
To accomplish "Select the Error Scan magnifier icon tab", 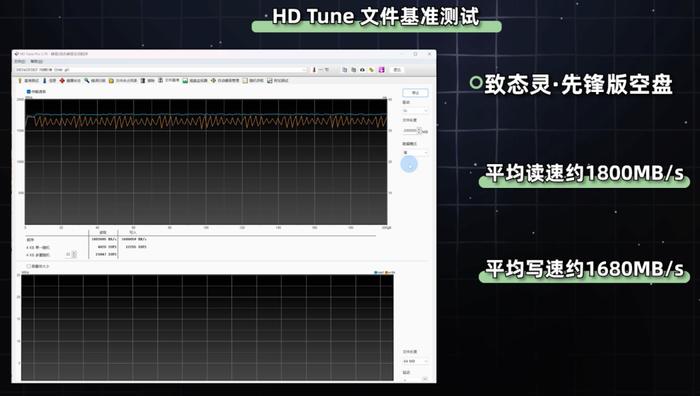I will coord(95,81).
